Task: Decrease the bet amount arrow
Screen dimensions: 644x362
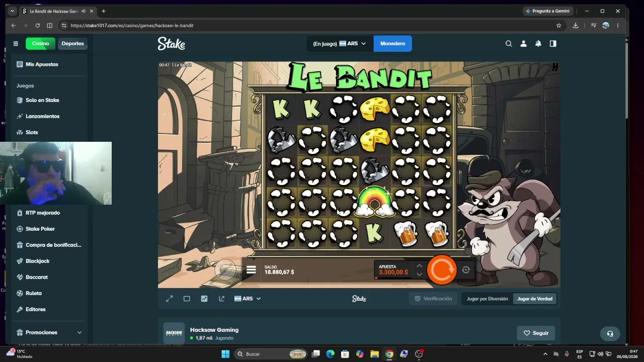Action: [419, 275]
